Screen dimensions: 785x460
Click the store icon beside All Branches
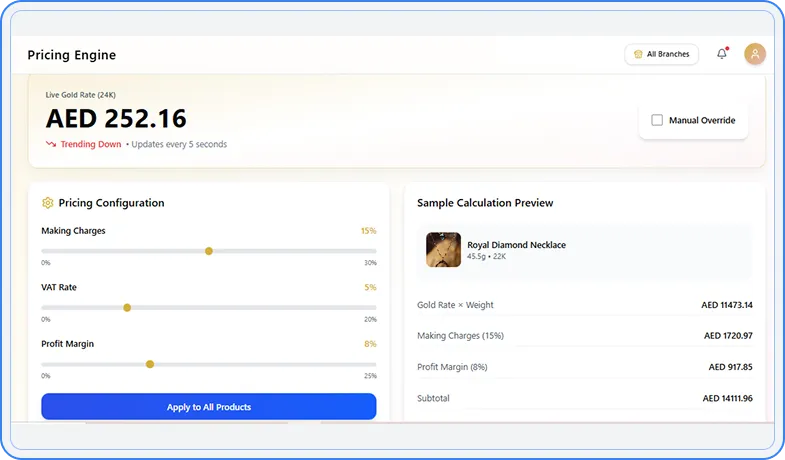pyautogui.click(x=638, y=54)
